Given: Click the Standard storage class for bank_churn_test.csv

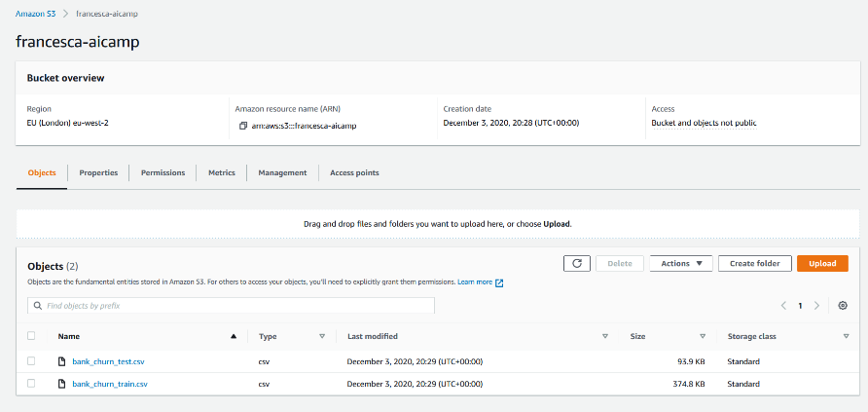Looking at the screenshot, I should pos(743,361).
